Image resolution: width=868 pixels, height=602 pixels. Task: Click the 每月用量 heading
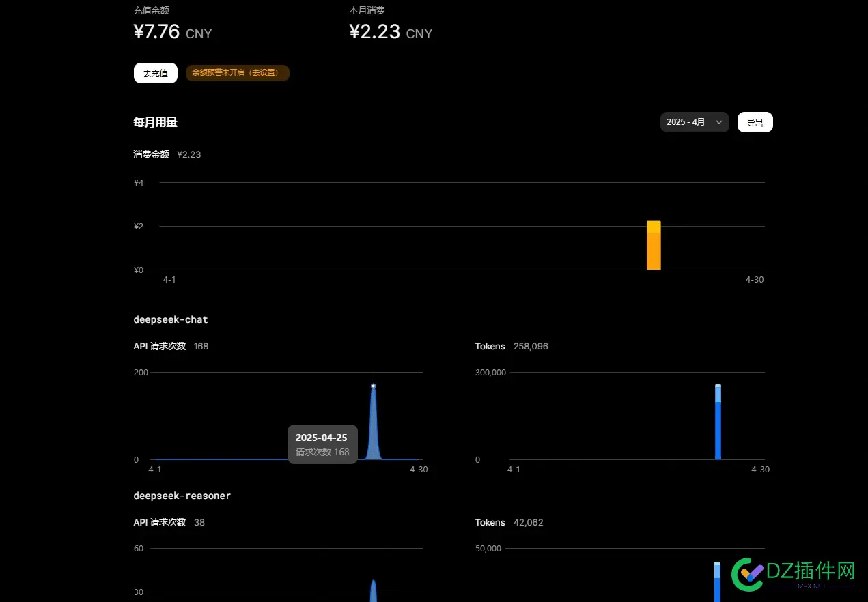click(x=156, y=122)
